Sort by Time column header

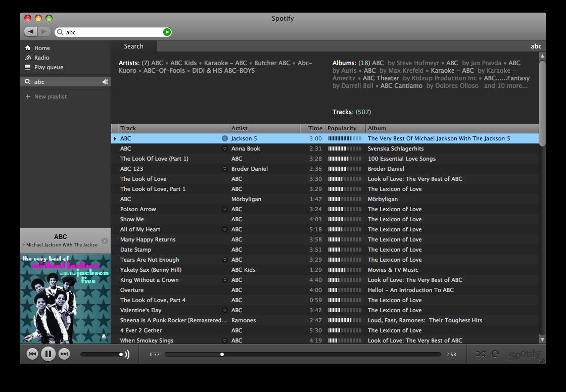pyautogui.click(x=312, y=128)
